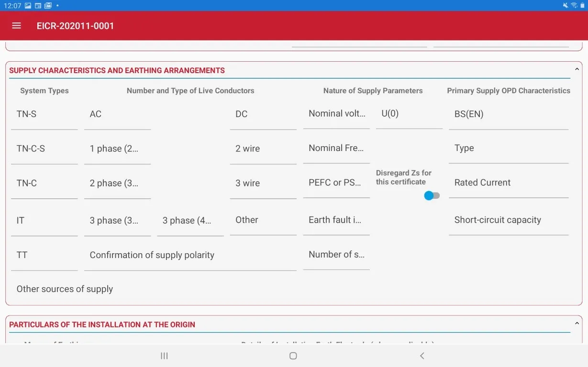This screenshot has height=367, width=588.
Task: Open Confirmation of supply polarity field
Action: pyautogui.click(x=190, y=255)
